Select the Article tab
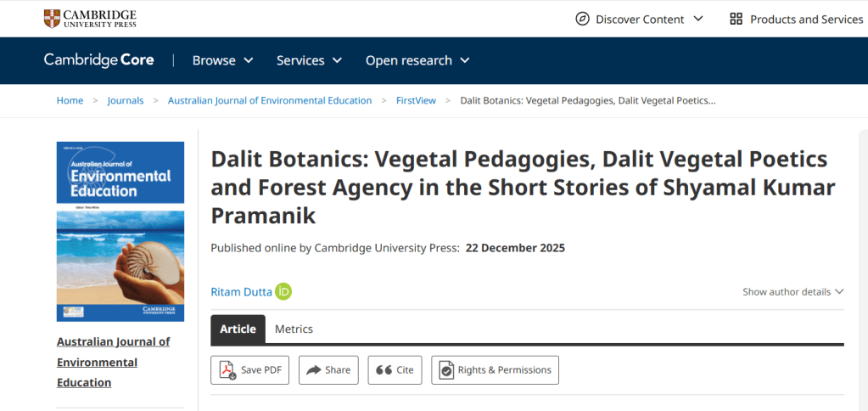Image resolution: width=868 pixels, height=411 pixels. point(238,329)
